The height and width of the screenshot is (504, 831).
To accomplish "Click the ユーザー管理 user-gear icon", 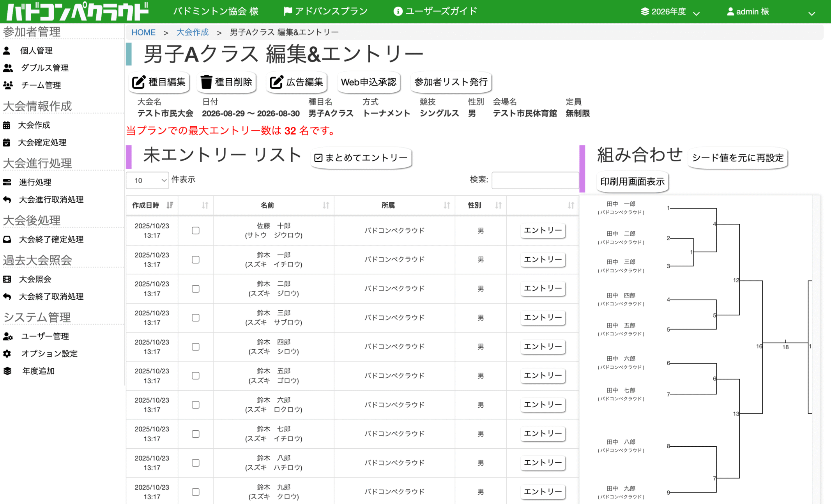I will tap(8, 336).
